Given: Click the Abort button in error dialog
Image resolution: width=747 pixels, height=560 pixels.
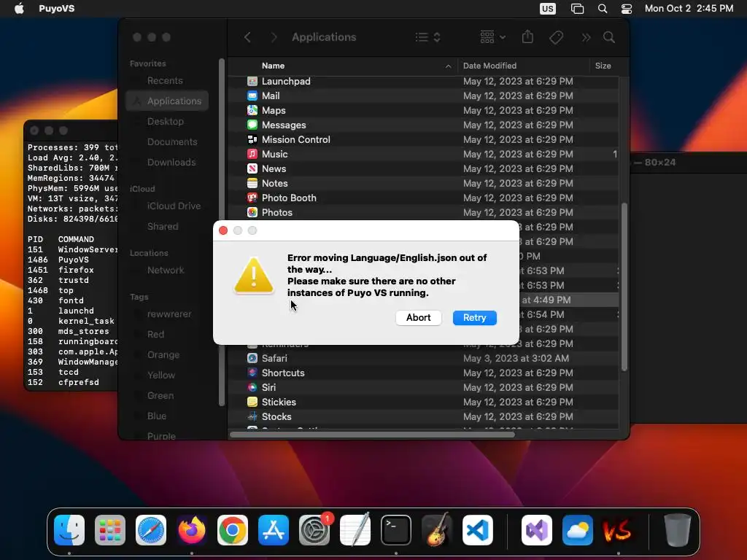Looking at the screenshot, I should (x=418, y=318).
